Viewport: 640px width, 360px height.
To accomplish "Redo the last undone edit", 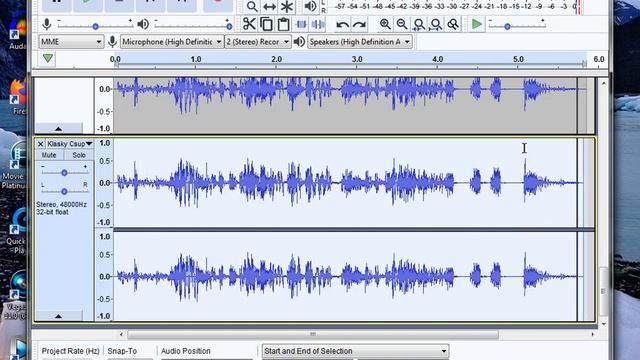I will (x=359, y=25).
